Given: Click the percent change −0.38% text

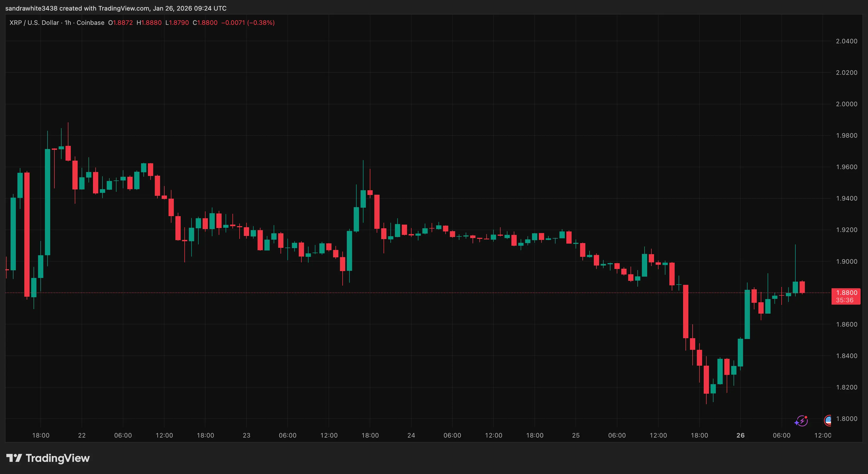Looking at the screenshot, I should coord(261,22).
